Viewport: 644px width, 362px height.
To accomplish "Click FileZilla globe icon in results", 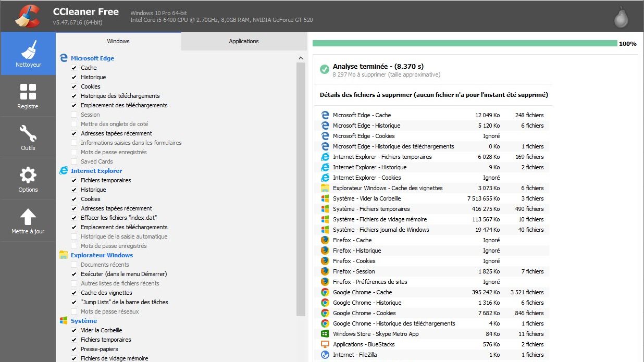I will tap(325, 355).
